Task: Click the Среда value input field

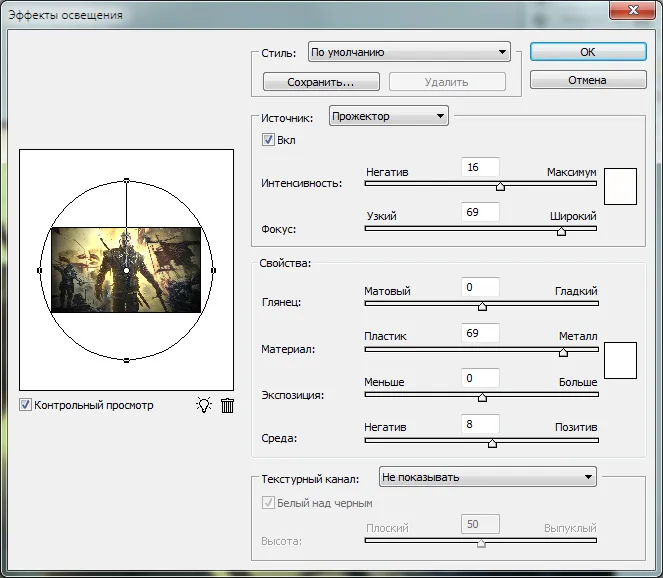Action: point(480,424)
